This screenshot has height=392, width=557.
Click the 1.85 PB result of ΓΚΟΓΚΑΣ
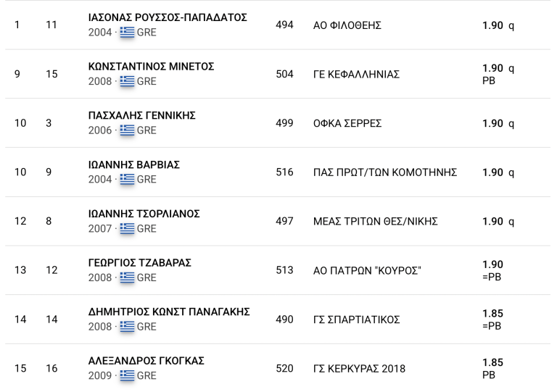(492, 369)
